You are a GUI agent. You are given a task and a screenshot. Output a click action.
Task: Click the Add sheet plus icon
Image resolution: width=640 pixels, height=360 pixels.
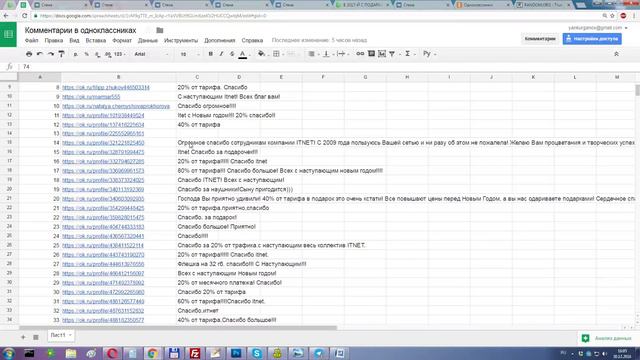click(x=23, y=337)
